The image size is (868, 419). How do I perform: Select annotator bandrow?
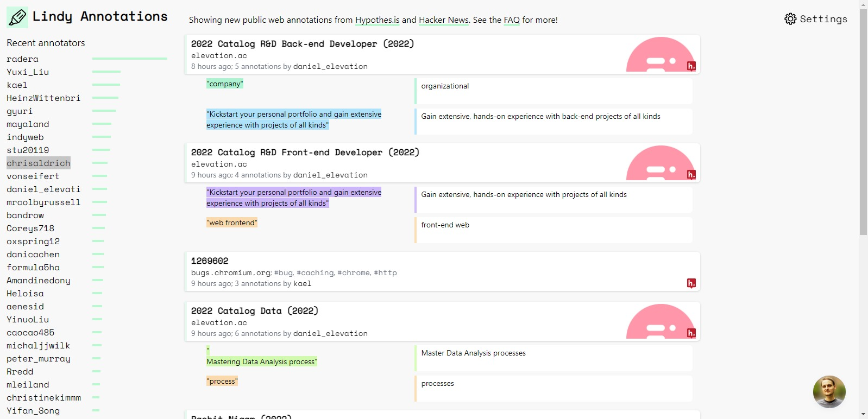25,215
